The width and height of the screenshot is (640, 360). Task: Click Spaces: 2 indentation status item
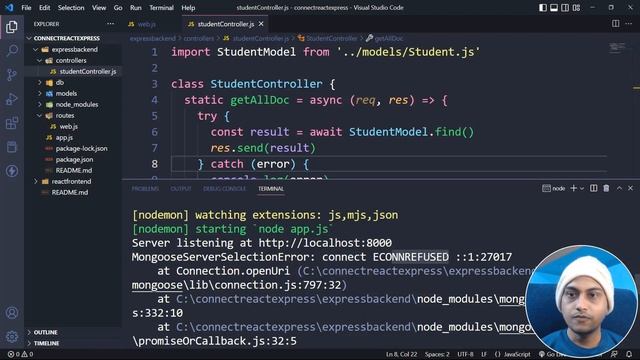(437, 354)
